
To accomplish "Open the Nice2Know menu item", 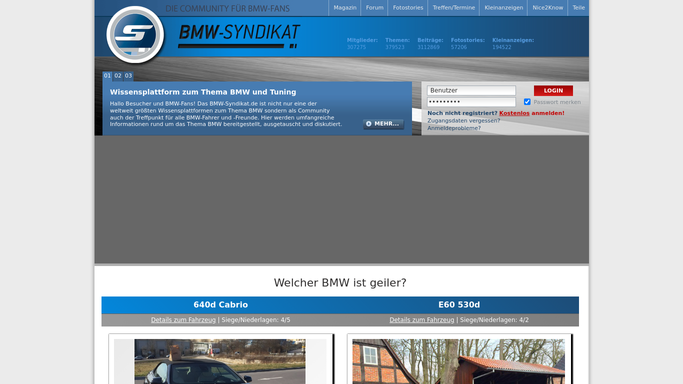I will click(548, 8).
